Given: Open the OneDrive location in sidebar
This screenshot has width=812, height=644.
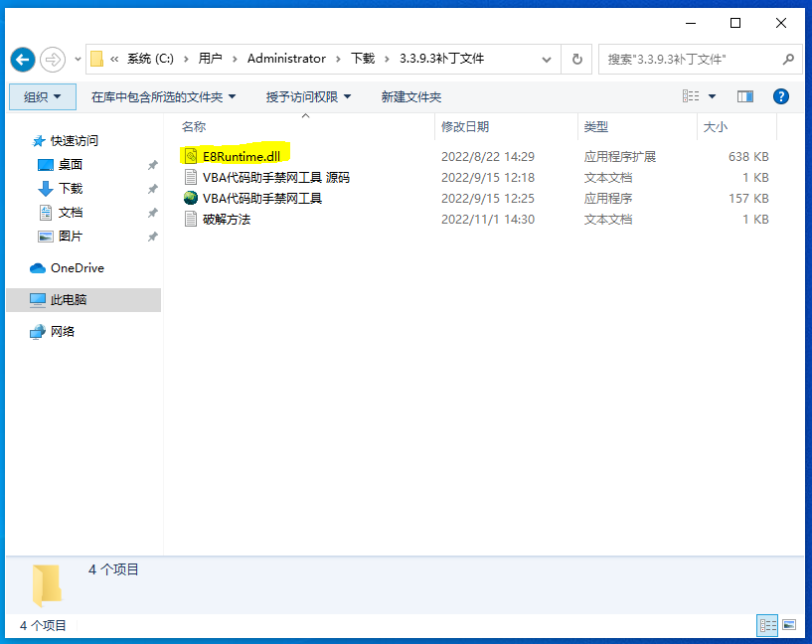Looking at the screenshot, I should [77, 268].
